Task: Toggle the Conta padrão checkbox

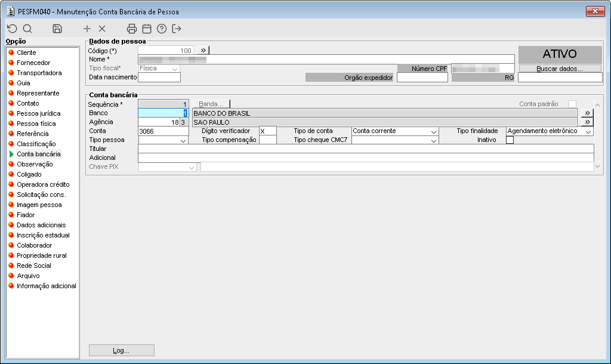Action: (x=572, y=104)
